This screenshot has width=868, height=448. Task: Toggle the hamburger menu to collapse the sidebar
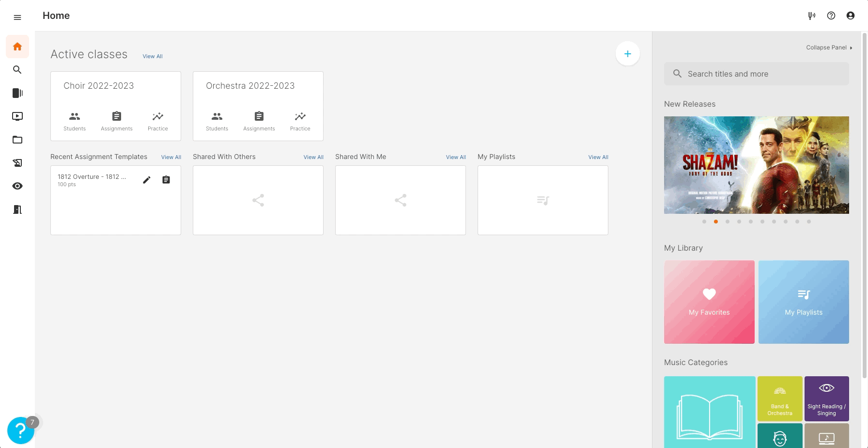tap(17, 17)
